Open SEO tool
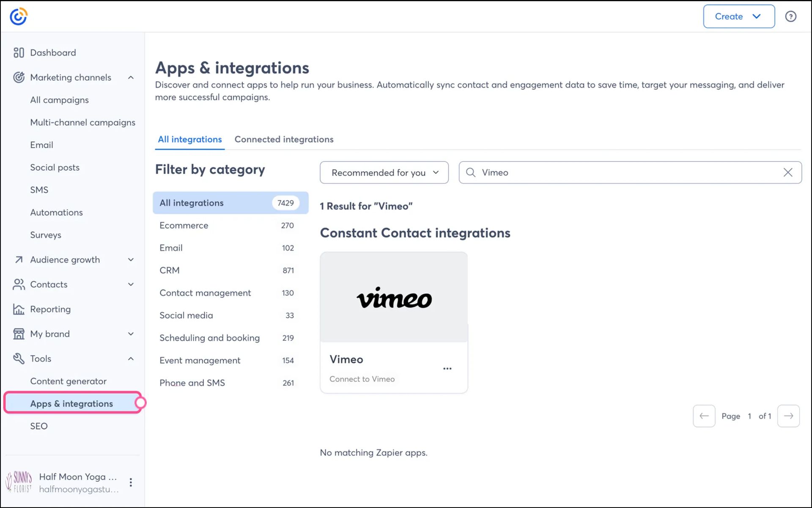The height and width of the screenshot is (508, 812). pyautogui.click(x=38, y=426)
